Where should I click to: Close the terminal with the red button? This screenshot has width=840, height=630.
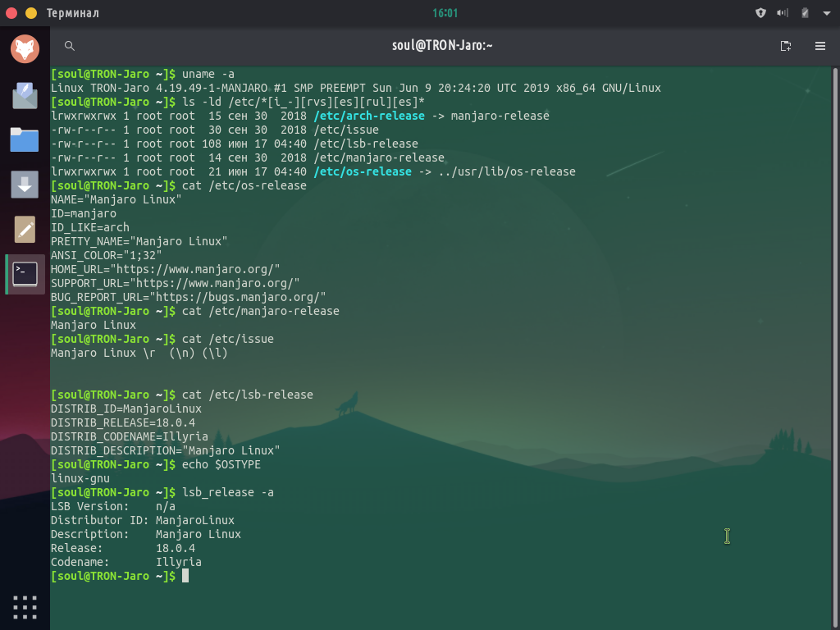click(x=11, y=13)
